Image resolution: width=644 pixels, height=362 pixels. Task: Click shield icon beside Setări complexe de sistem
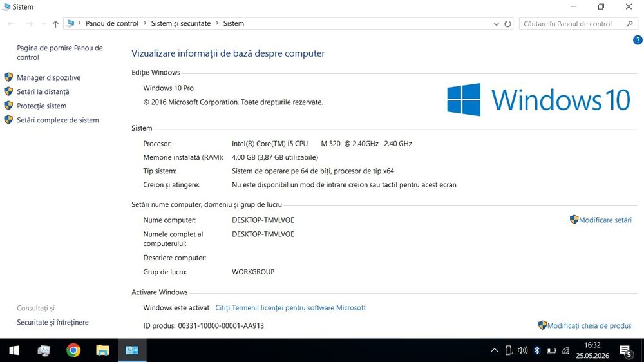8,120
